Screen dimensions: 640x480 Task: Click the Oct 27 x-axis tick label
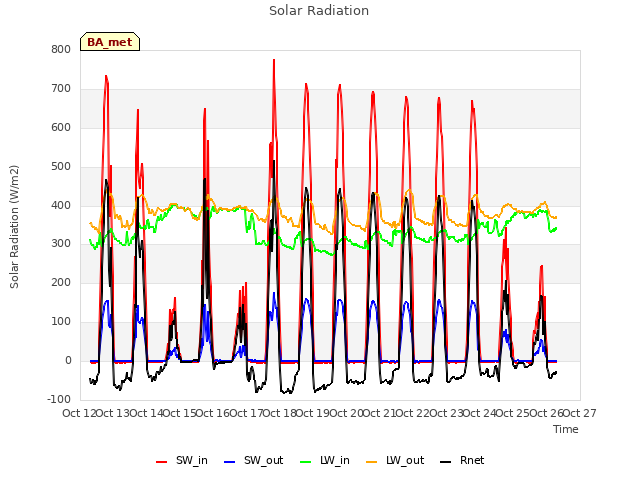pos(579,413)
